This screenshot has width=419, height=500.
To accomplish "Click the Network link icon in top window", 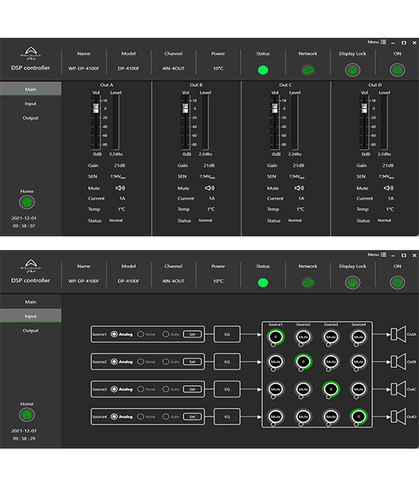I will 308,70.
